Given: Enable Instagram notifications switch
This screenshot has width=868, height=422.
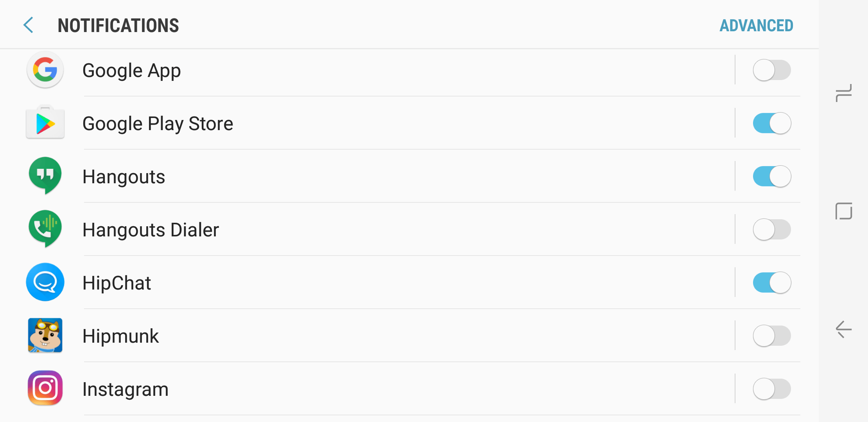Looking at the screenshot, I should pyautogui.click(x=772, y=389).
